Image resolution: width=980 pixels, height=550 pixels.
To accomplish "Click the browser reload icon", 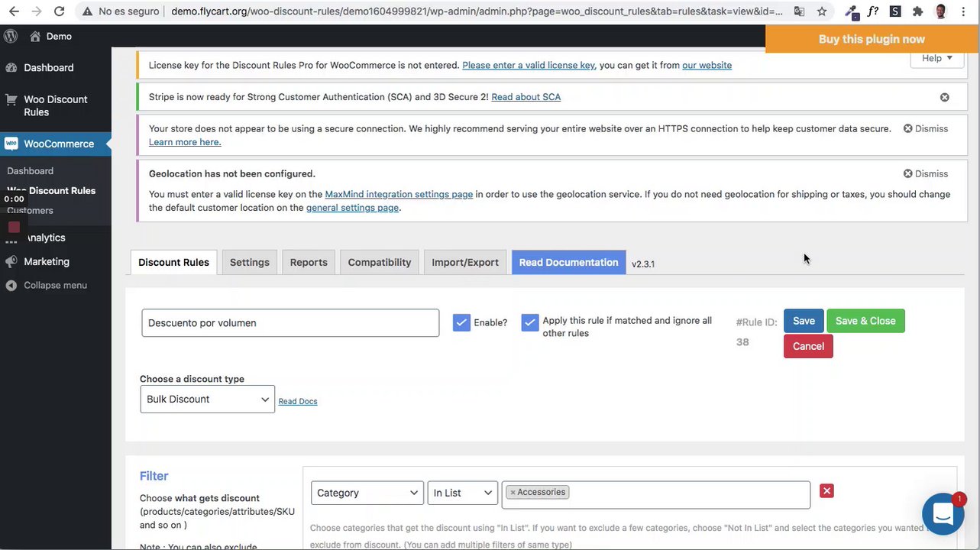I will pos(59,11).
